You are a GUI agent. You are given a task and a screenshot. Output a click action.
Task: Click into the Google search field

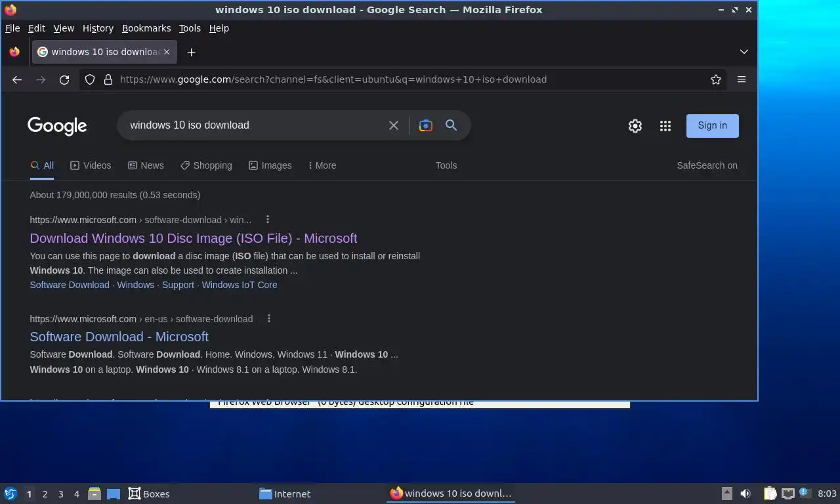coord(256,125)
